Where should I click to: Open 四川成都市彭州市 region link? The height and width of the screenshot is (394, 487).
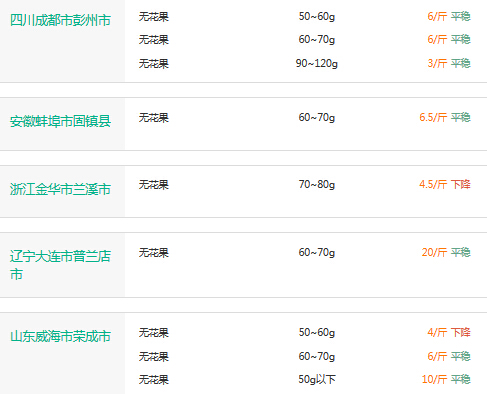(x=60, y=21)
